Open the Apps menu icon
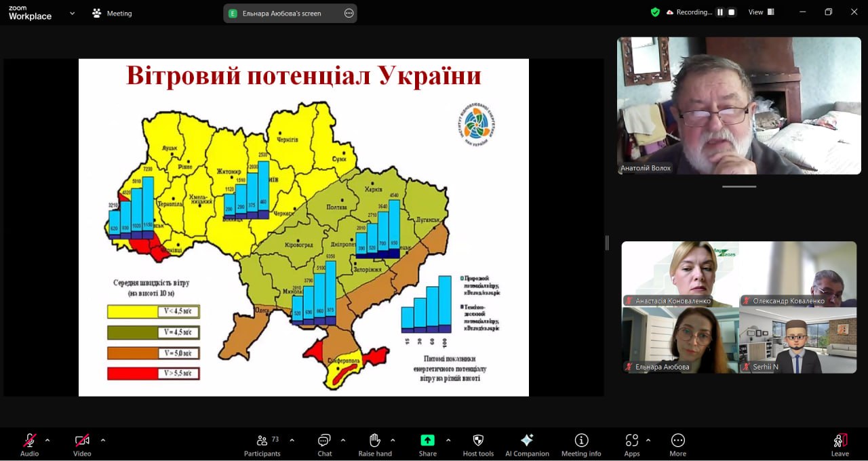This screenshot has width=868, height=461. coord(632,445)
